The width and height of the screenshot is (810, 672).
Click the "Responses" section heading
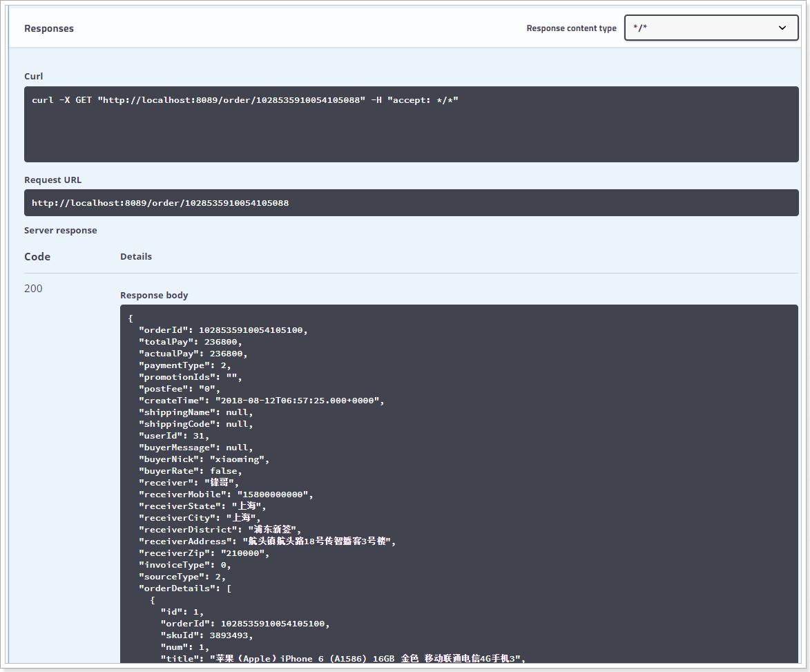(x=49, y=28)
